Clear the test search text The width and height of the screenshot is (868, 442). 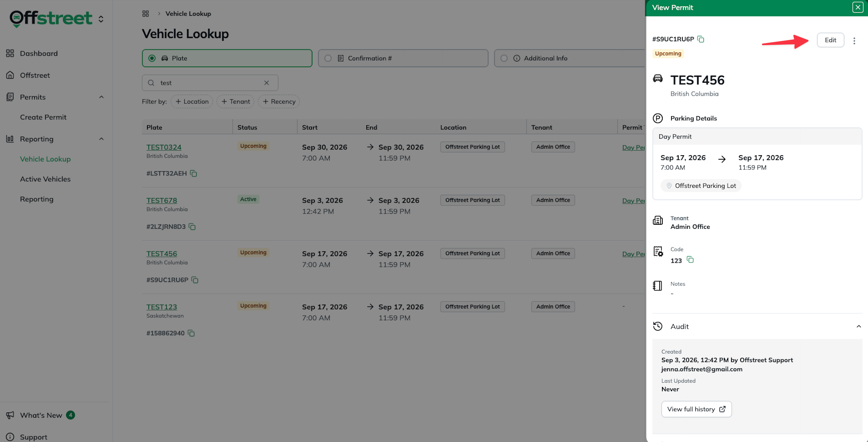(267, 83)
